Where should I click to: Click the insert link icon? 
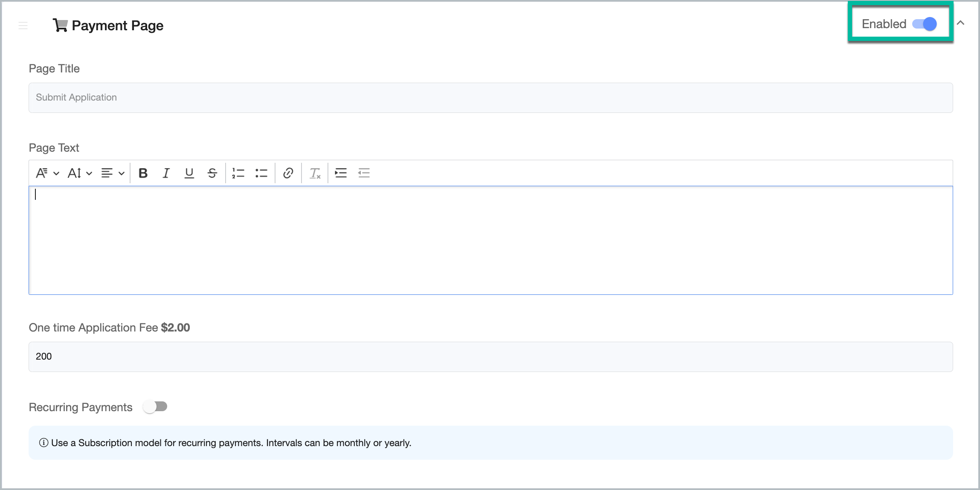point(288,173)
